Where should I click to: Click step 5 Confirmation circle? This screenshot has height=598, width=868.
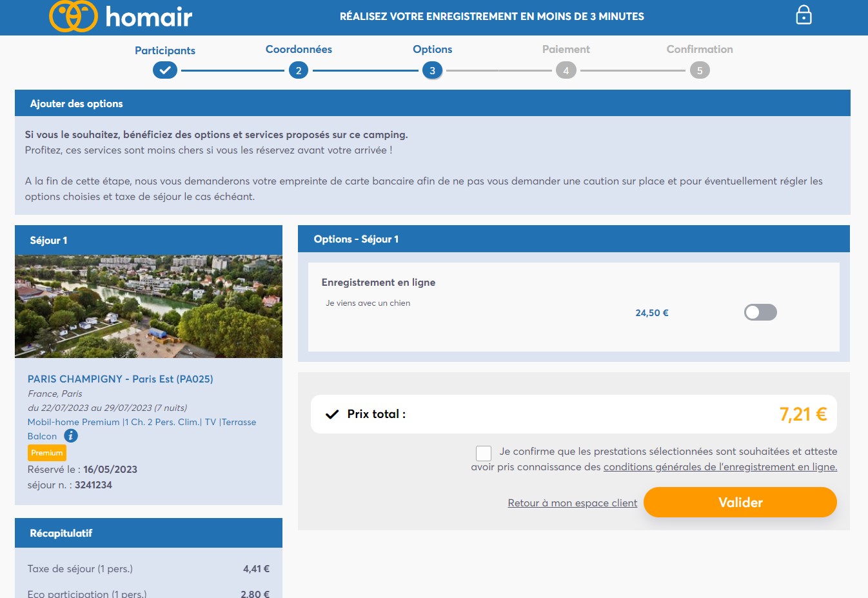(x=700, y=70)
